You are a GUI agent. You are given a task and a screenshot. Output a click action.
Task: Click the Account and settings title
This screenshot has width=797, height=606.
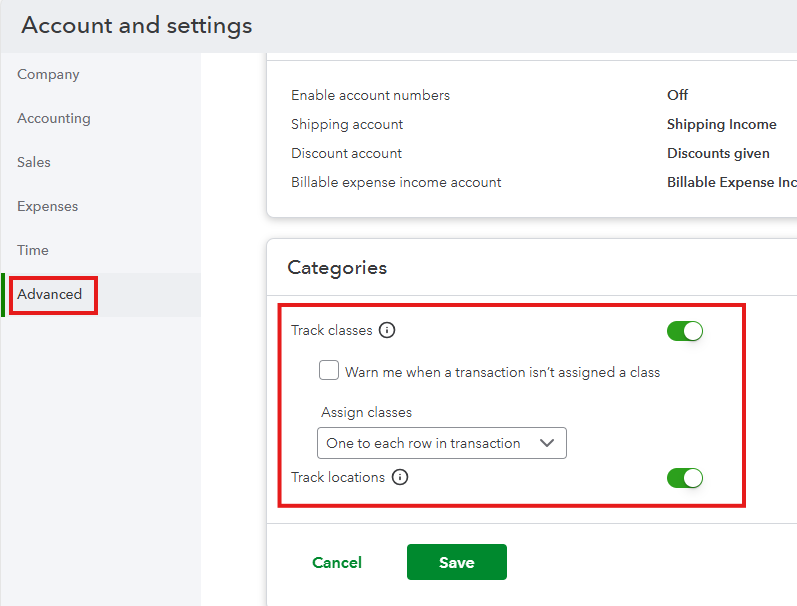pyautogui.click(x=137, y=26)
